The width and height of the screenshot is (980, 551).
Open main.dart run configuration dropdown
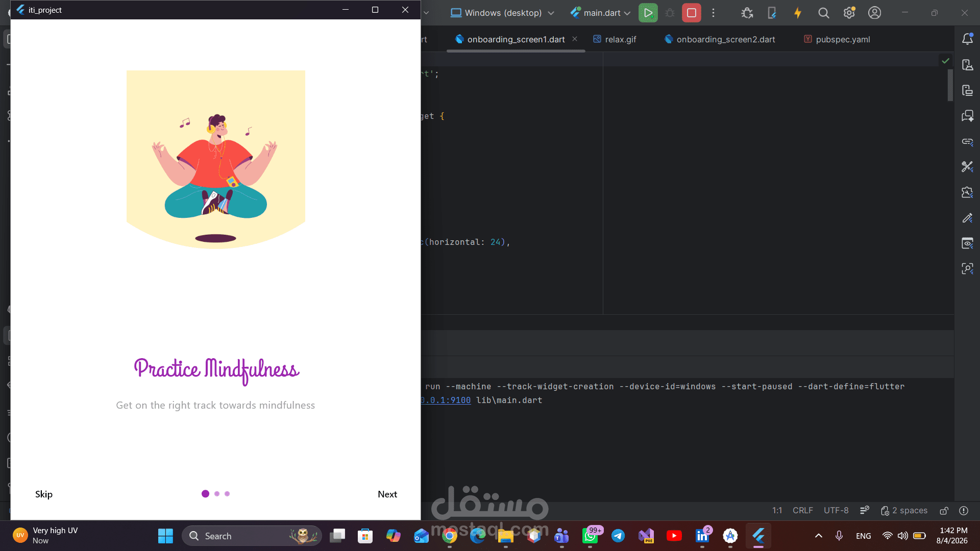pos(600,13)
